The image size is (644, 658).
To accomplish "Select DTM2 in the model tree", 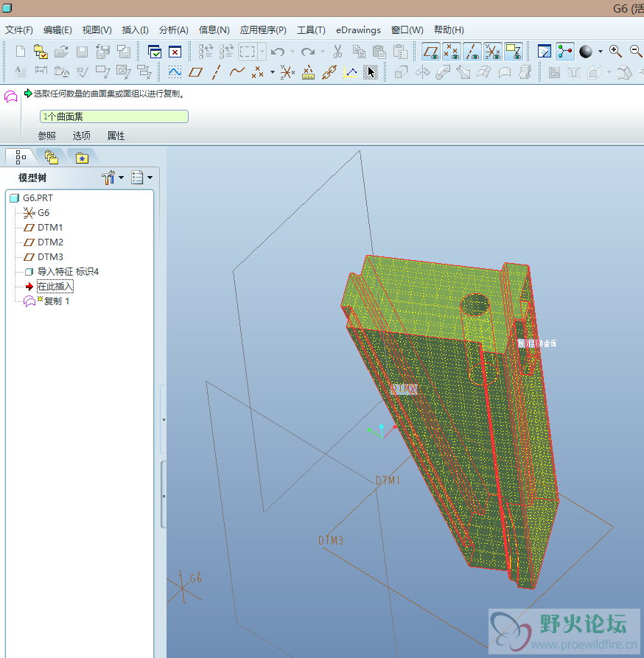I will (x=50, y=242).
